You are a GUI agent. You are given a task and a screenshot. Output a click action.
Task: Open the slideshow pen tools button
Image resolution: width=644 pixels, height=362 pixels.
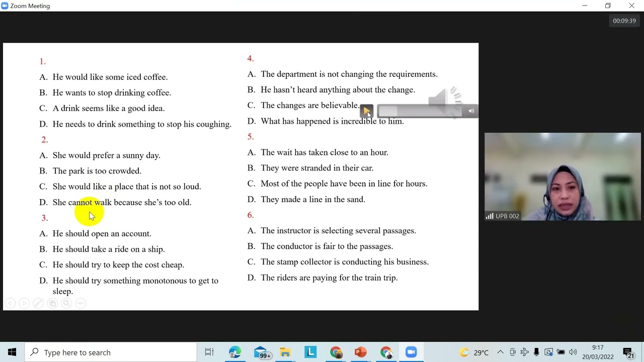tap(38, 303)
